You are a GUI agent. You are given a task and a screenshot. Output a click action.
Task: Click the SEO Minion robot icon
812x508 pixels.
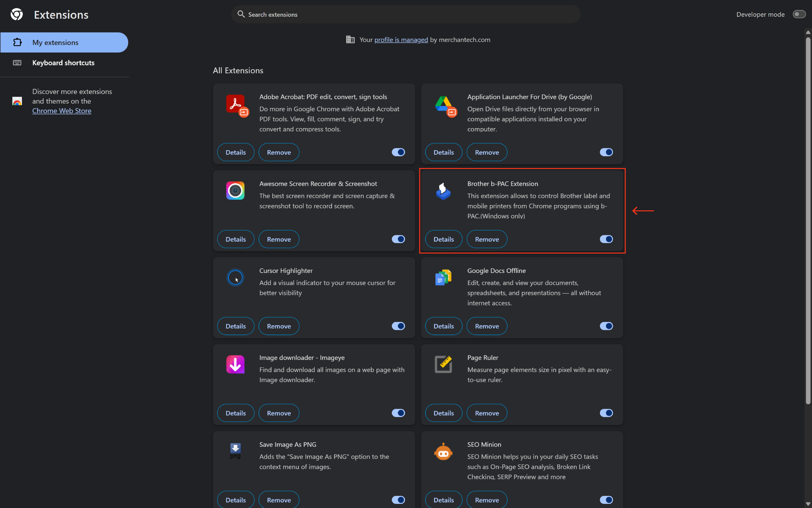443,451
